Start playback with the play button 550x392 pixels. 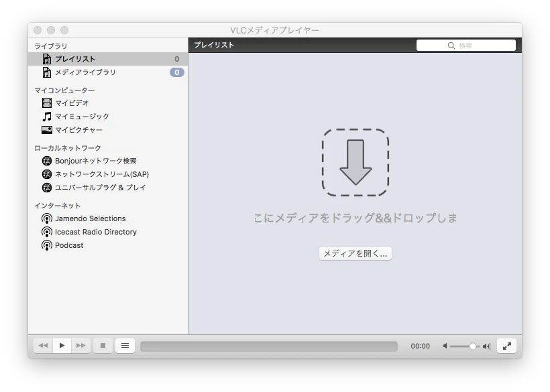(62, 346)
